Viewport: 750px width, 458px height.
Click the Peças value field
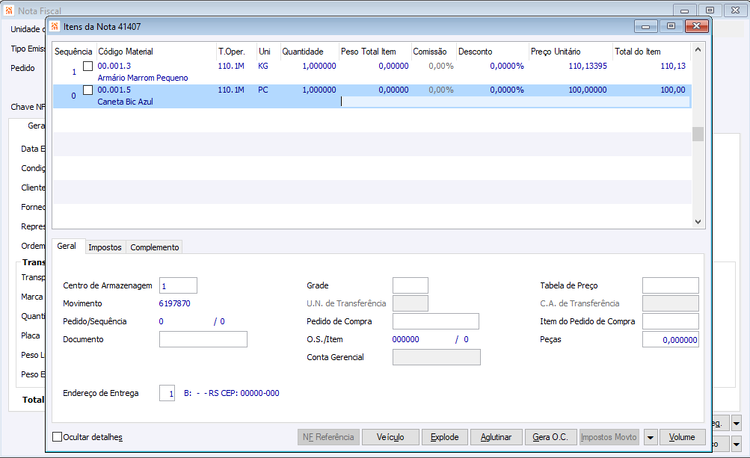pyautogui.click(x=670, y=339)
